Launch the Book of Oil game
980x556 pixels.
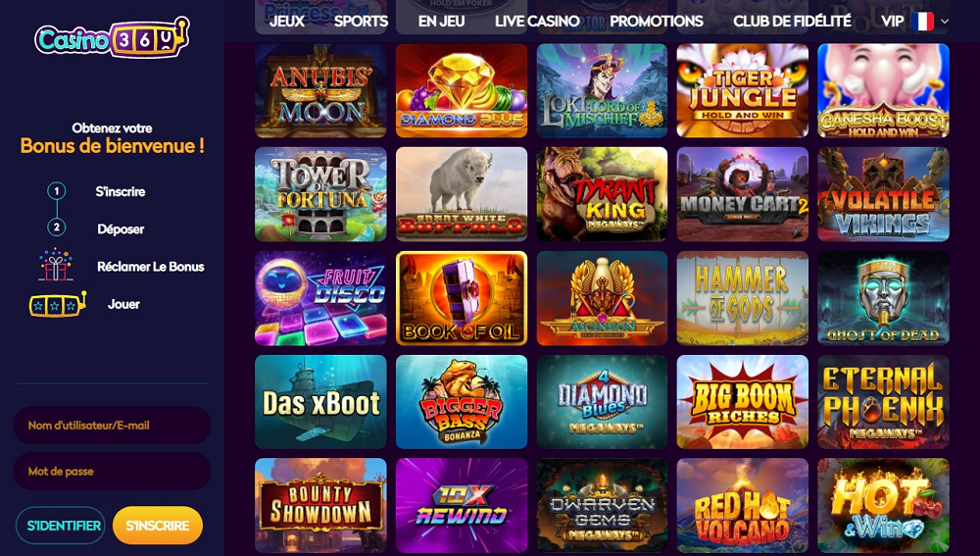(x=462, y=298)
